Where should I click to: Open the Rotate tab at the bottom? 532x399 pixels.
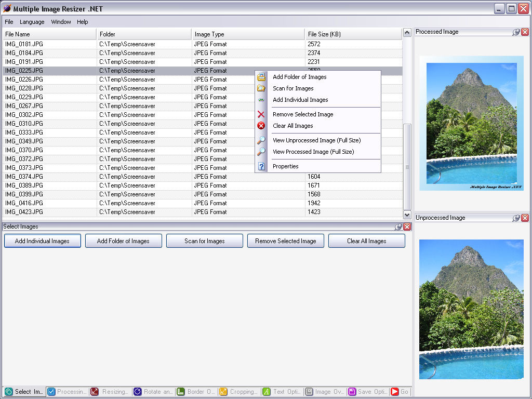click(x=153, y=392)
